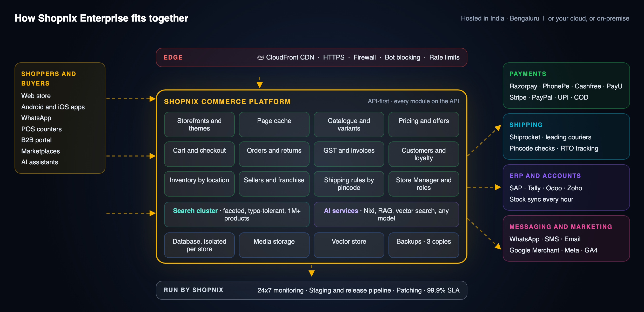Click Inventory by location module
The image size is (644, 312).
click(199, 184)
